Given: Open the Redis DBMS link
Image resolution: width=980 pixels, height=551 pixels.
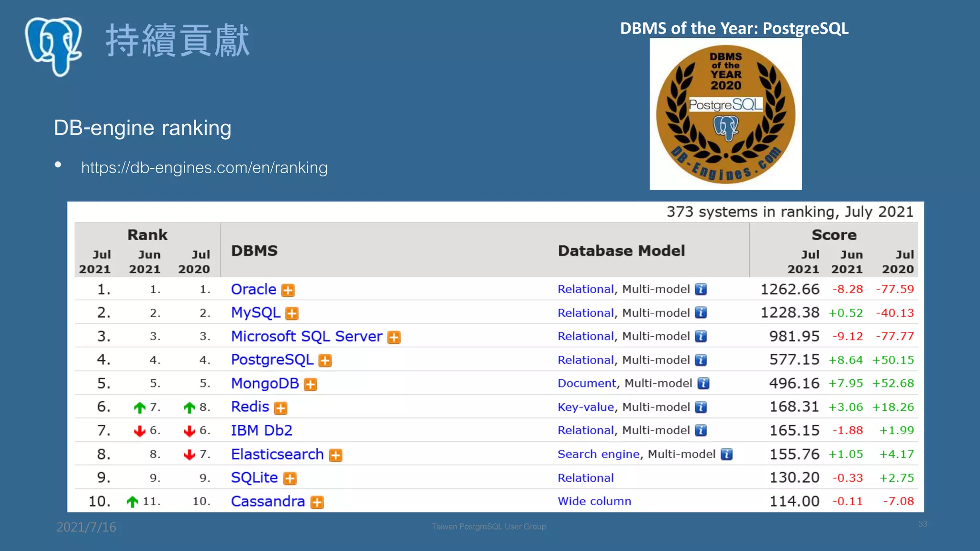Looking at the screenshot, I should pyautogui.click(x=250, y=407).
